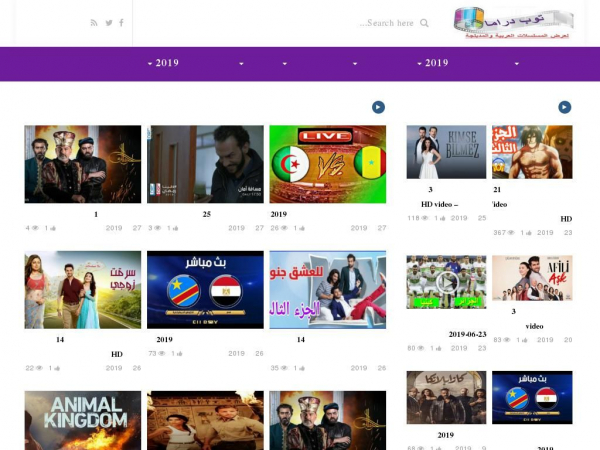Click eye icon showing 4 views
This screenshot has width=600, height=450.
[x=35, y=228]
